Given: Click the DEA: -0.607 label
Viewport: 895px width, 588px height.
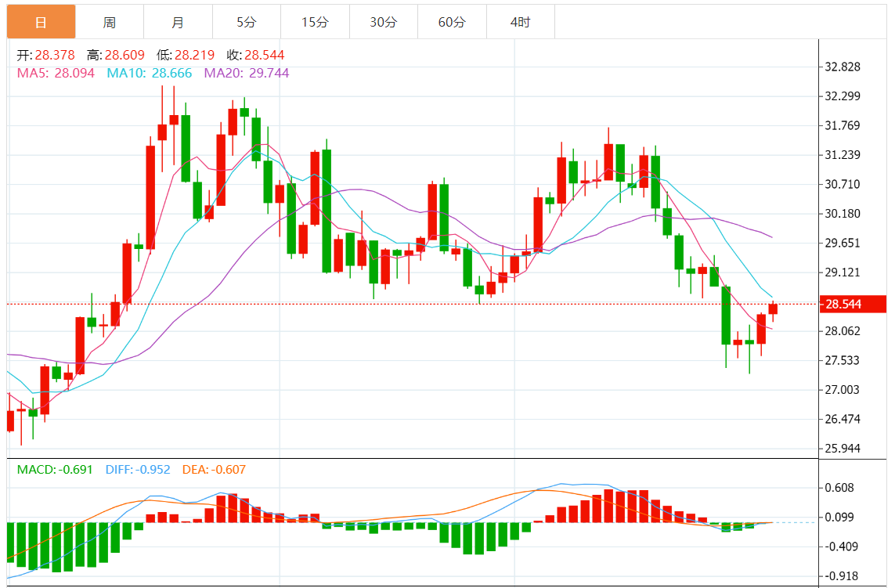Looking at the screenshot, I should pyautogui.click(x=214, y=469).
